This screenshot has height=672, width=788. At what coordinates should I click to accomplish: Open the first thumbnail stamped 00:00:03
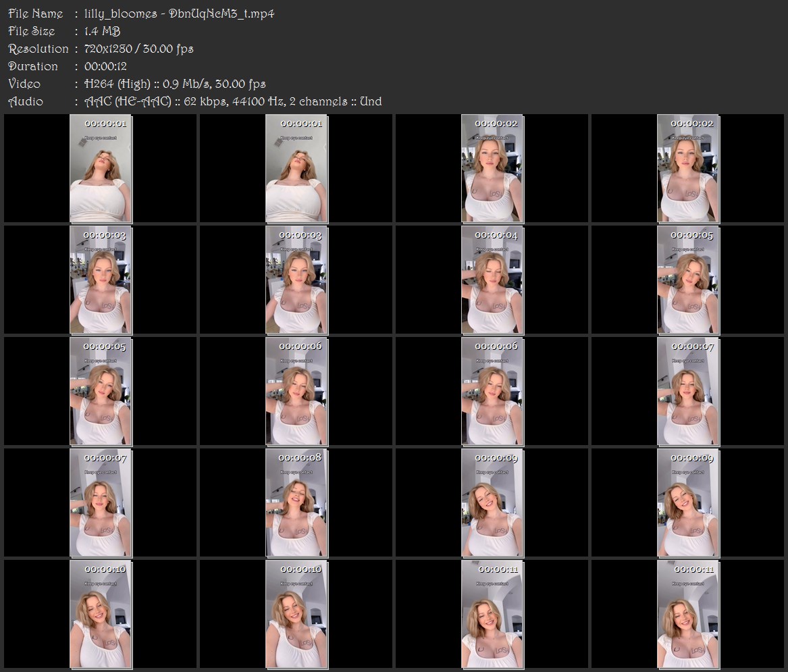101,280
